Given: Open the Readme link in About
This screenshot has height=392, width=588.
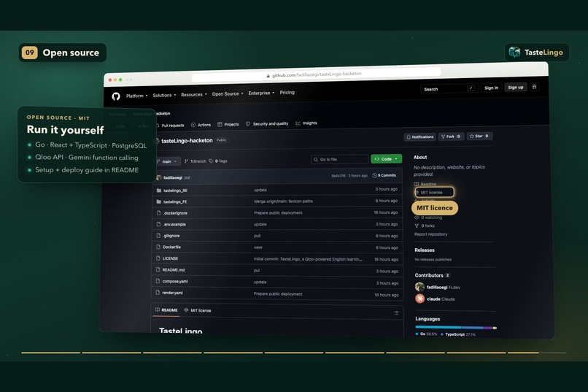Looking at the screenshot, I should click(425, 184).
